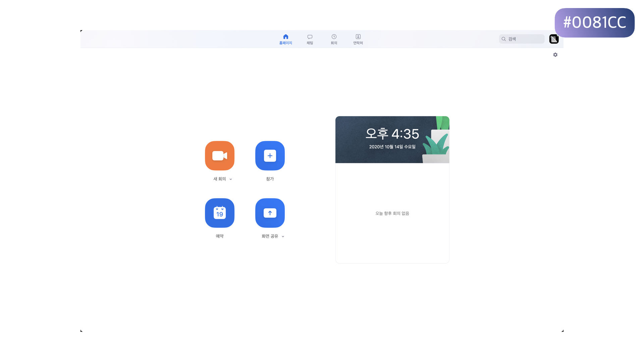Click the 화면 공유 label text

tap(270, 236)
